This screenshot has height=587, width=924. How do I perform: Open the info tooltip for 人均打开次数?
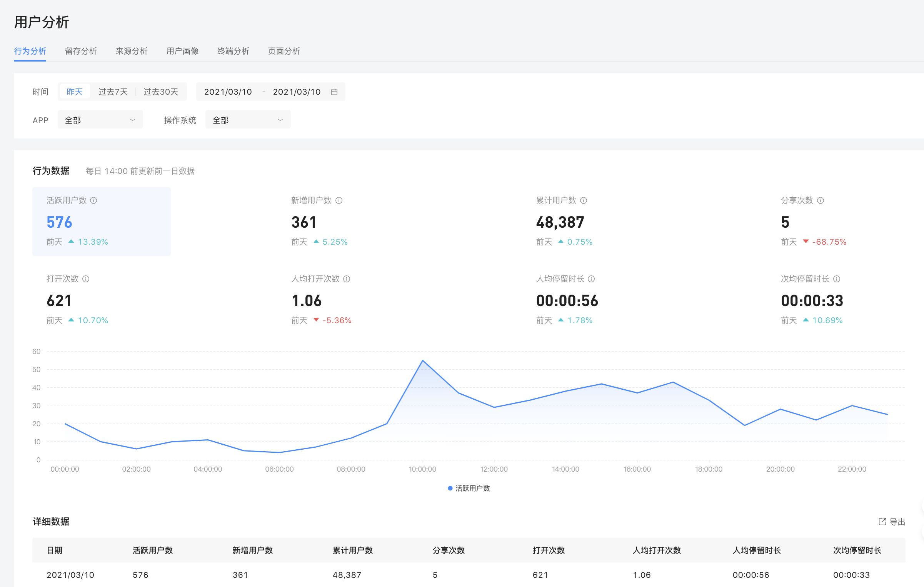click(347, 279)
